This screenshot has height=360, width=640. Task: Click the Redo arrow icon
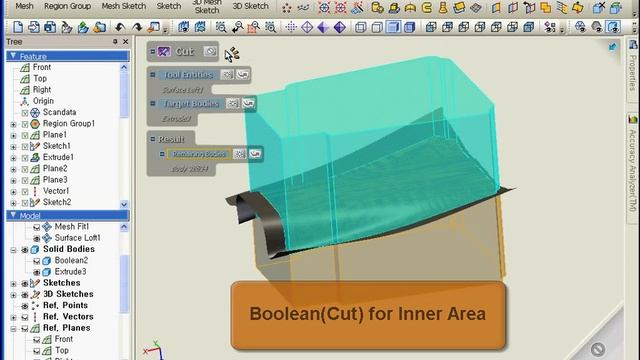click(x=137, y=27)
